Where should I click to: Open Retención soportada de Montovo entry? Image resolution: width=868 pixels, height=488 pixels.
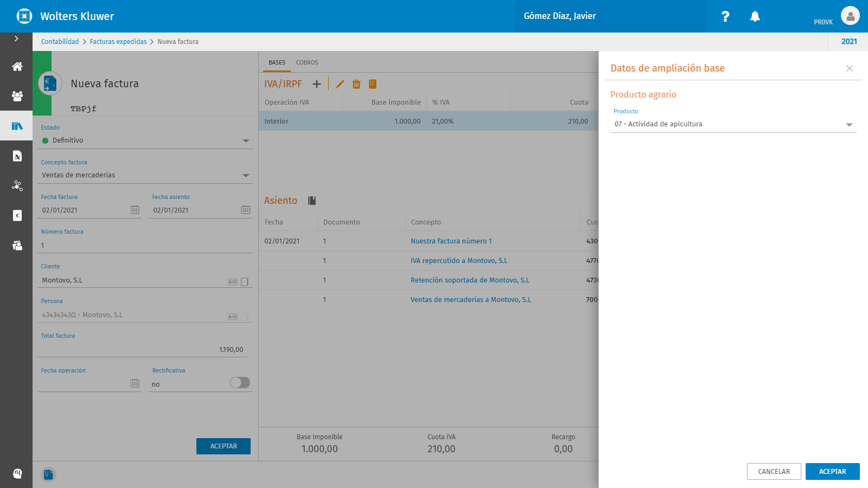(470, 280)
